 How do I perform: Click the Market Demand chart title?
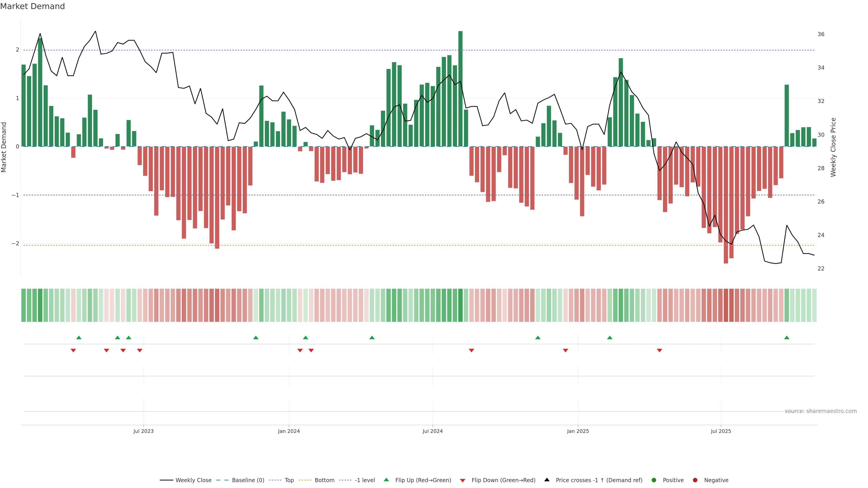(x=32, y=6)
